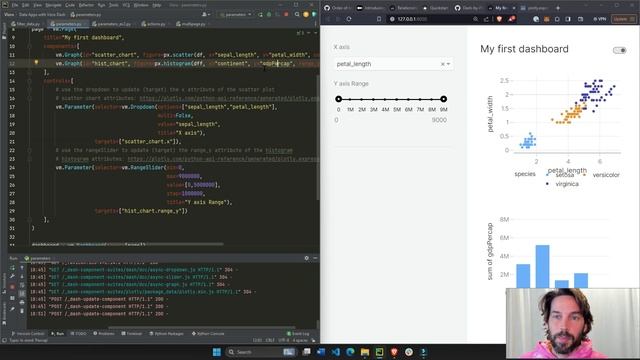Click the parameters tab in Run panel
640x360 pixels.
coord(38,258)
